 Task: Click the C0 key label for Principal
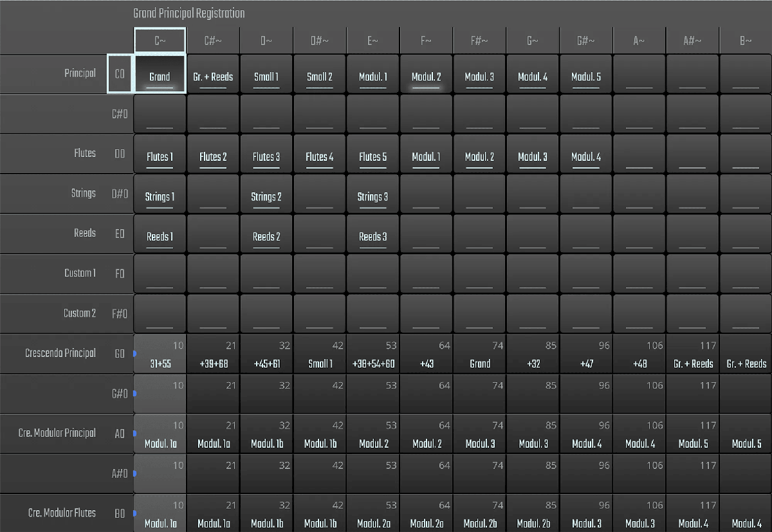click(120, 74)
